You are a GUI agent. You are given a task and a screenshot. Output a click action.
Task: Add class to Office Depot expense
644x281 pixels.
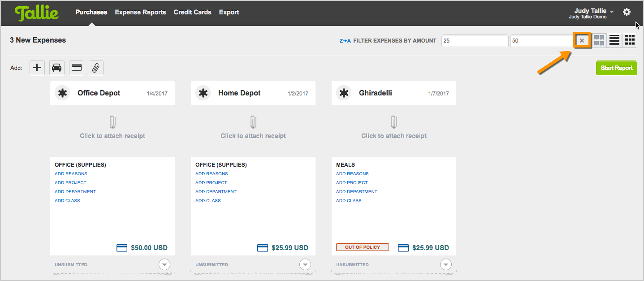(x=67, y=201)
